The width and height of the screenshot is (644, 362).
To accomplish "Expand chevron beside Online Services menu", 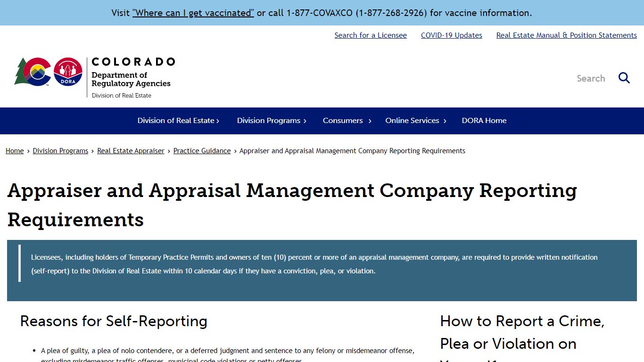I will pyautogui.click(x=445, y=121).
